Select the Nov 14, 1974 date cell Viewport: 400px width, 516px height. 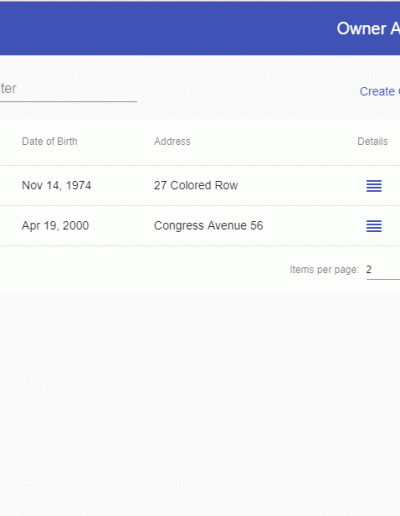coord(56,185)
